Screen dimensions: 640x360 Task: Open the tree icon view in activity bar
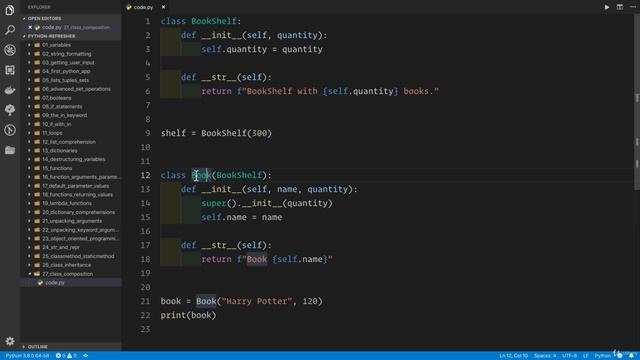(10, 110)
